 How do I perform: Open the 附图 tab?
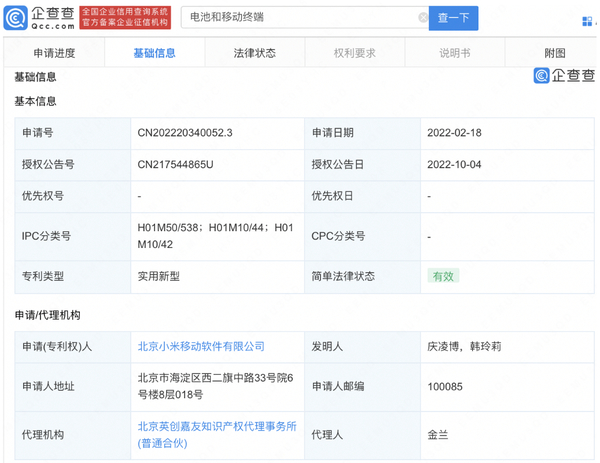coord(554,53)
